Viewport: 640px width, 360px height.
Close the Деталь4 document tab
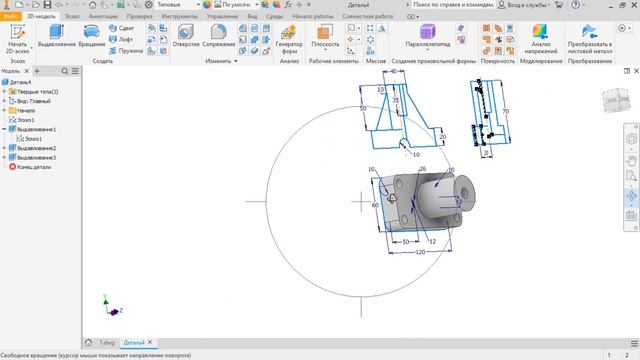[150, 342]
